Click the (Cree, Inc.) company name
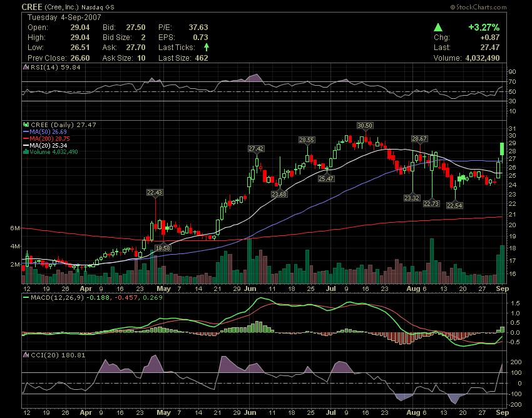This screenshot has height=418, width=532. [x=62, y=7]
